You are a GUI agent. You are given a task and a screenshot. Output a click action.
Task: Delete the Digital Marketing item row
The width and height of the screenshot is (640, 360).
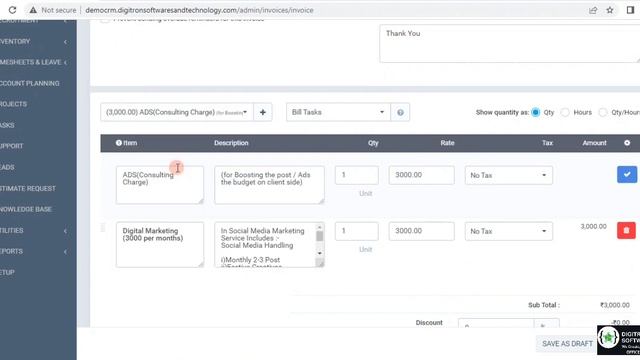[627, 231]
